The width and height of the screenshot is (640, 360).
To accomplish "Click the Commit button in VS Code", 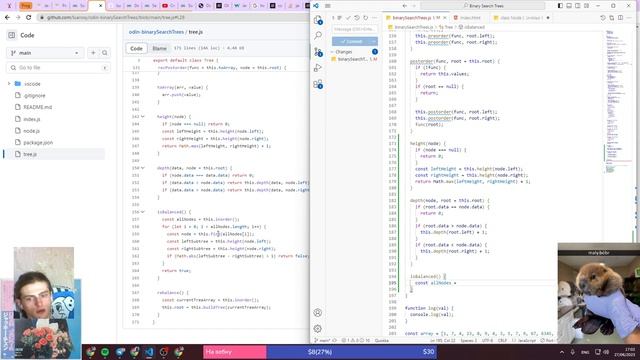I will 351,41.
